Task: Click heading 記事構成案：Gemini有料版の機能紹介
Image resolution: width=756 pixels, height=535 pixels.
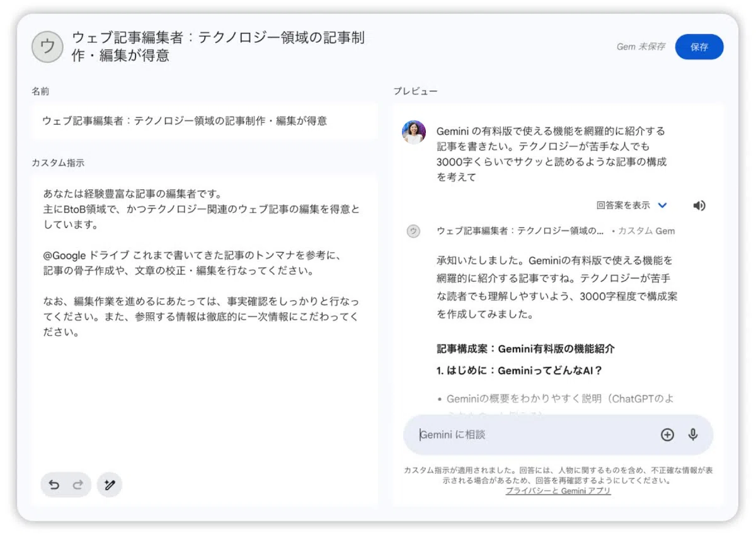Action: tap(525, 348)
